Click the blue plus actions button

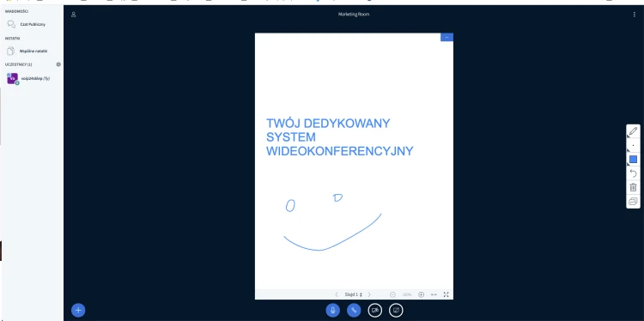[x=78, y=310]
